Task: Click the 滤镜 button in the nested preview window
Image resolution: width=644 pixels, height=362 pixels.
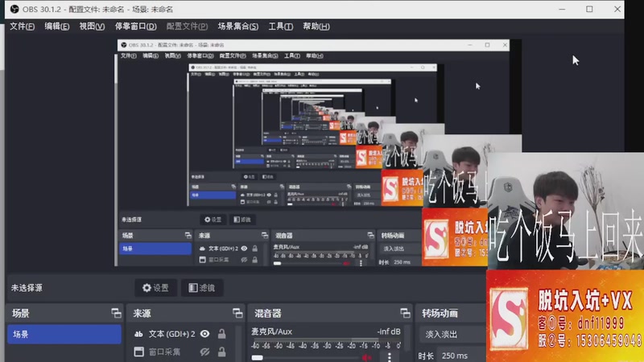Action: (x=242, y=220)
